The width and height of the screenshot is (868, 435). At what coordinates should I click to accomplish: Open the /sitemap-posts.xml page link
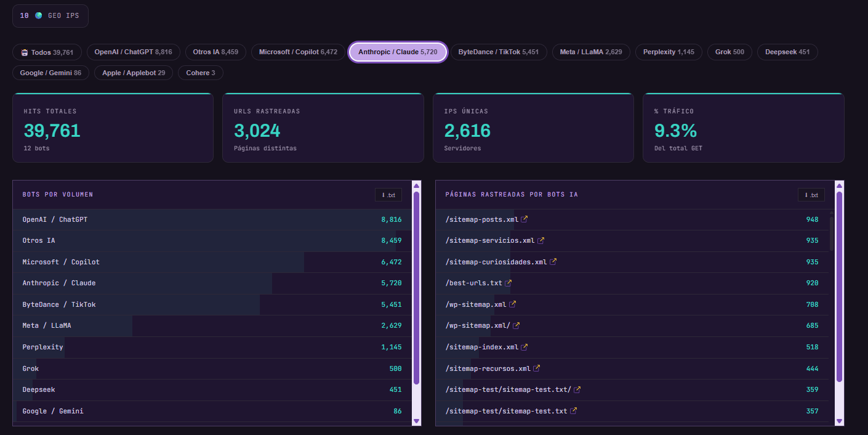point(482,219)
